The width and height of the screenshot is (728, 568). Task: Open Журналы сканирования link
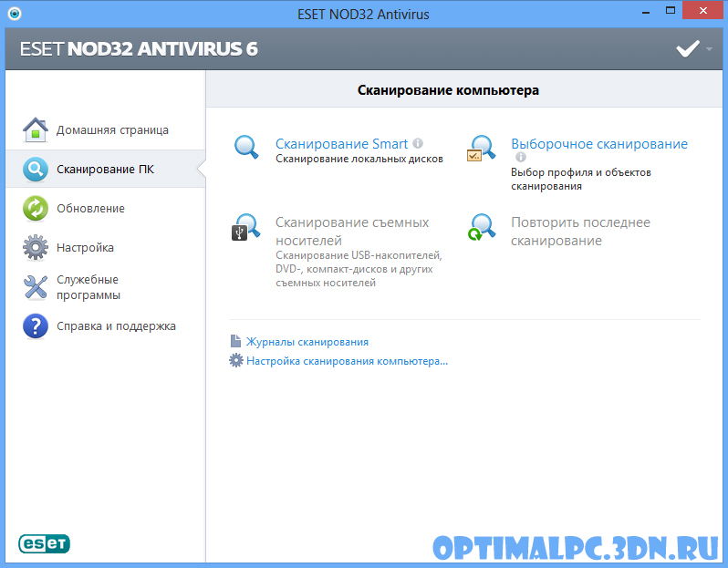[x=307, y=342]
